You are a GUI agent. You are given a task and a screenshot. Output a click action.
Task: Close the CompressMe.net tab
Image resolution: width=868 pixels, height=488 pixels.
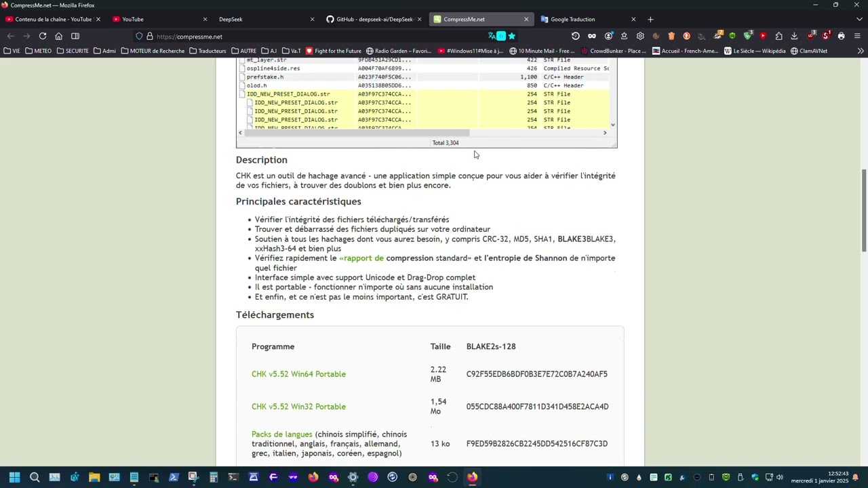point(526,19)
